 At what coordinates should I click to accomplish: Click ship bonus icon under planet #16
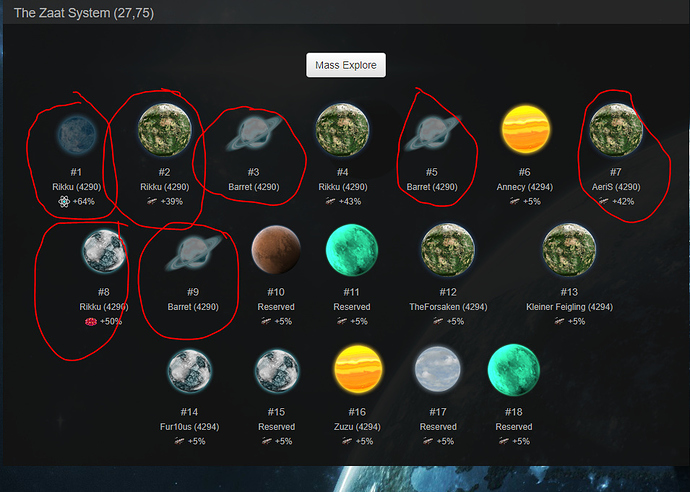[x=347, y=441]
